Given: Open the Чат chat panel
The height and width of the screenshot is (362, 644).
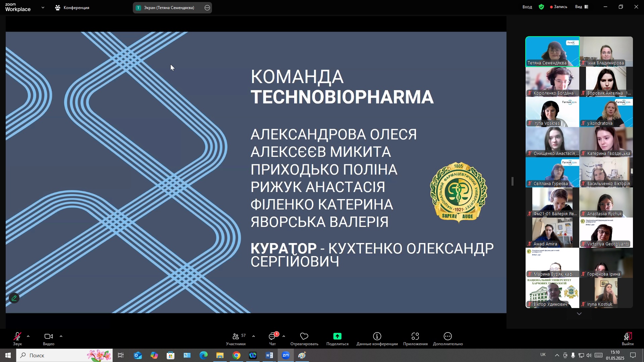Looking at the screenshot, I should (273, 339).
